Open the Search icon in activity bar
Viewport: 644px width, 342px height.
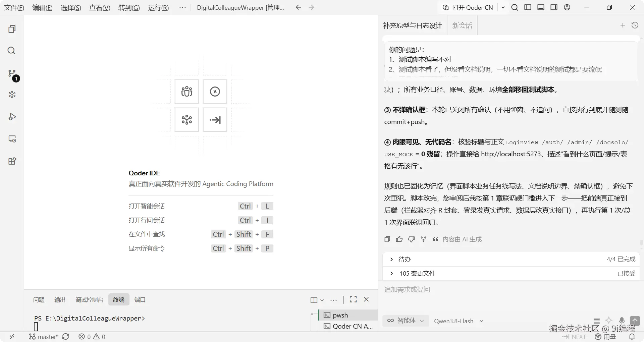click(x=11, y=51)
